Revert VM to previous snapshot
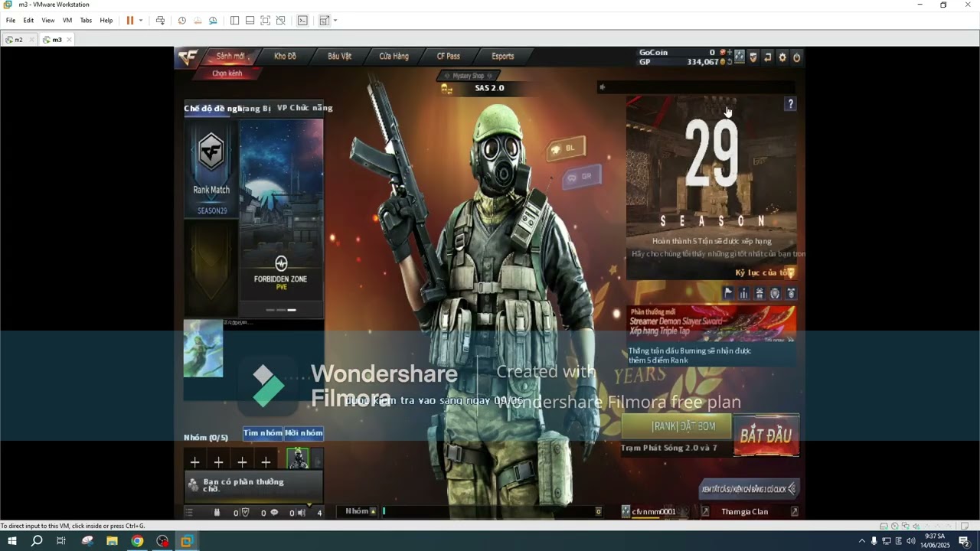The width and height of the screenshot is (980, 551). click(198, 21)
